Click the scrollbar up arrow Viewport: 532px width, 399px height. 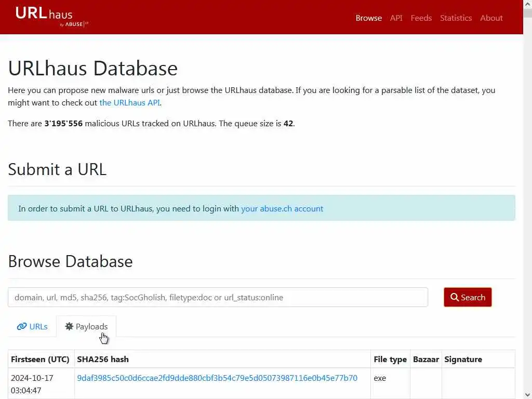point(528,4)
